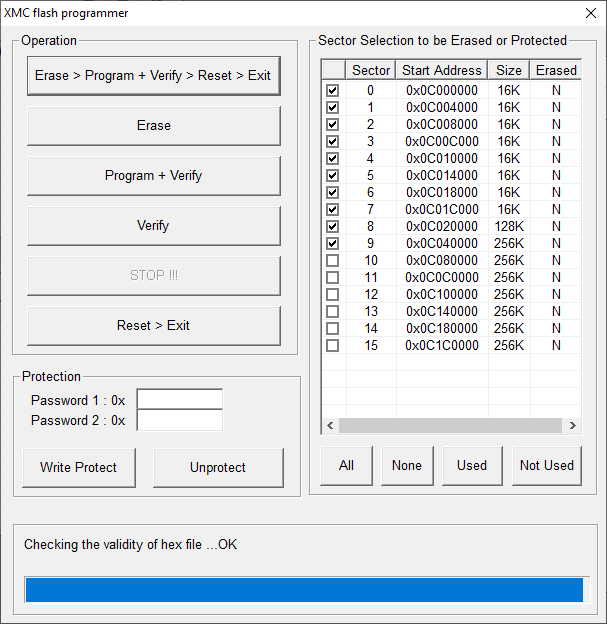Click the Write Protect button
Image resolution: width=607 pixels, height=624 pixels.
click(79, 468)
